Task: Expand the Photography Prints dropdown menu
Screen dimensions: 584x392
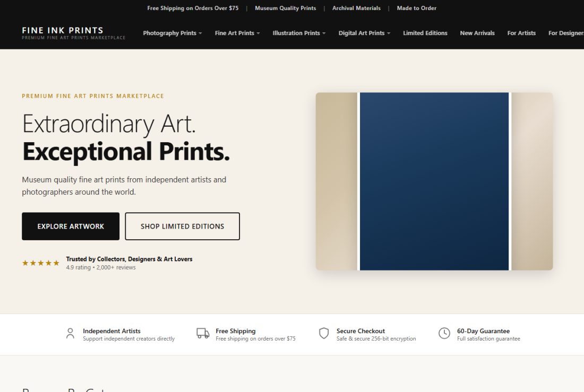Action: [173, 33]
